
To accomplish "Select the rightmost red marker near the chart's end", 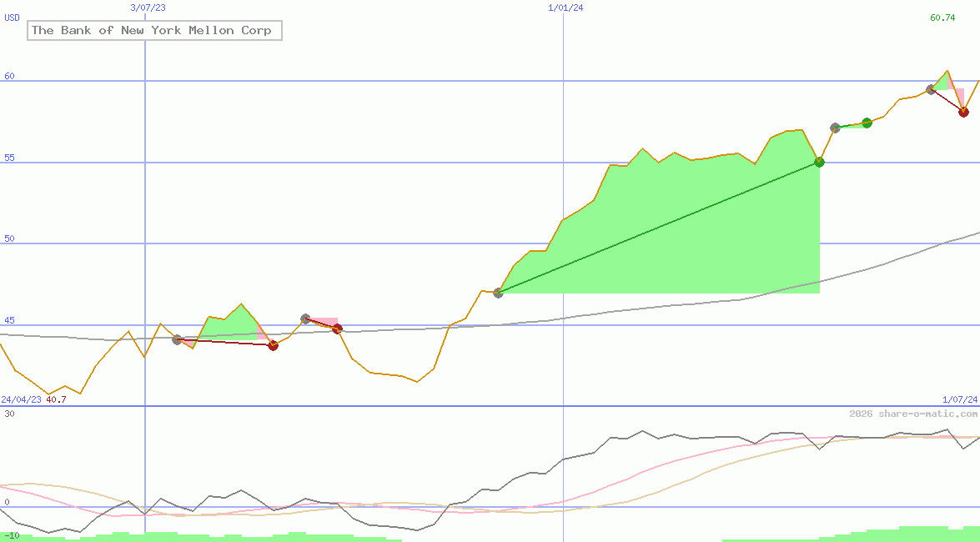I will pyautogui.click(x=963, y=112).
